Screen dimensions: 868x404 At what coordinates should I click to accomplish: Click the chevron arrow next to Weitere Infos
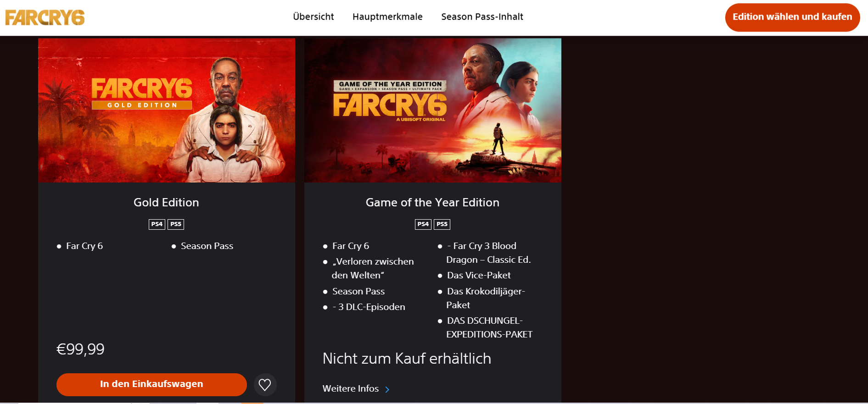tap(387, 389)
